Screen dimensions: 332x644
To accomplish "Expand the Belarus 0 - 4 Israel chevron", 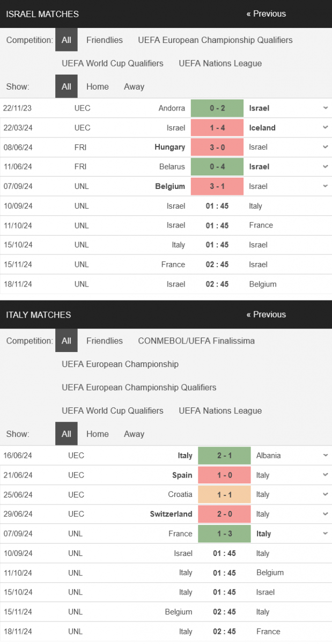I will tap(326, 166).
